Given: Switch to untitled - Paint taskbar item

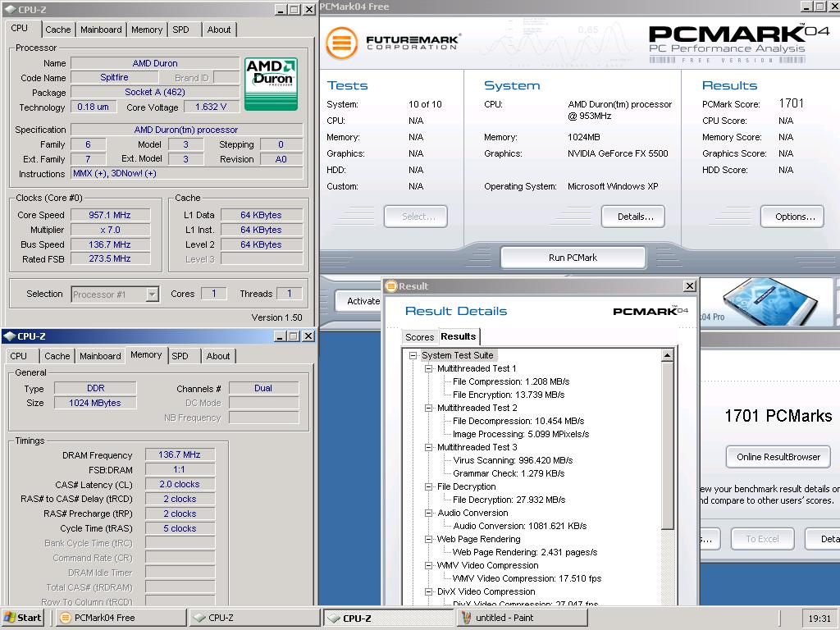Looking at the screenshot, I should 523,618.
